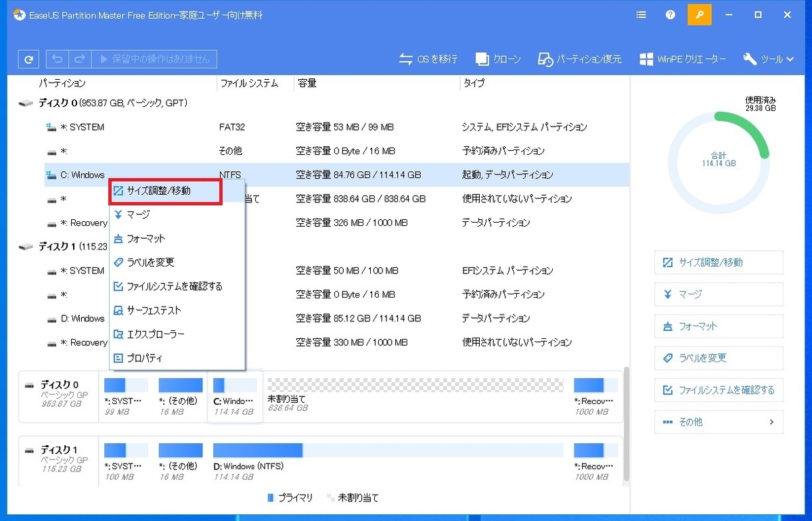Image resolution: width=812 pixels, height=521 pixels.
Task: Click the undo arrow icon
Action: (x=58, y=60)
